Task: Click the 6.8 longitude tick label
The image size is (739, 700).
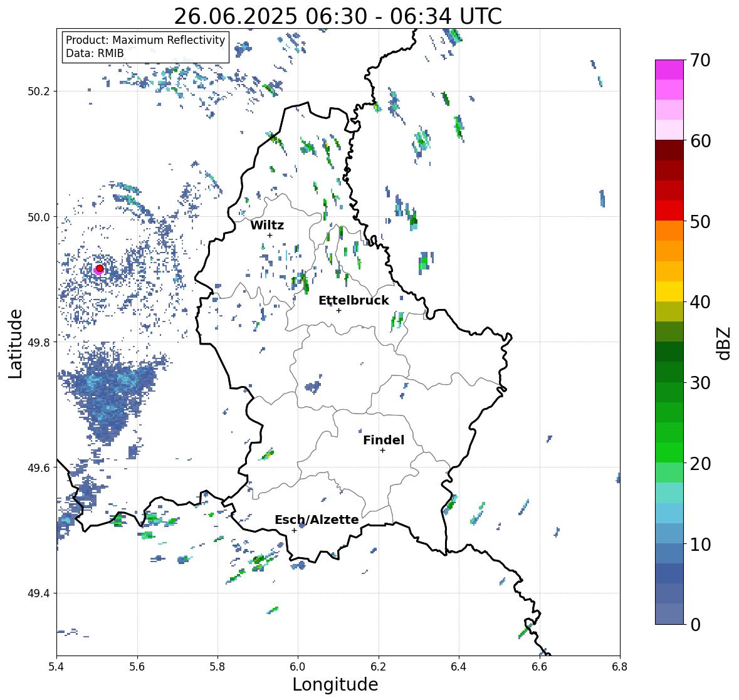Action: pos(620,667)
